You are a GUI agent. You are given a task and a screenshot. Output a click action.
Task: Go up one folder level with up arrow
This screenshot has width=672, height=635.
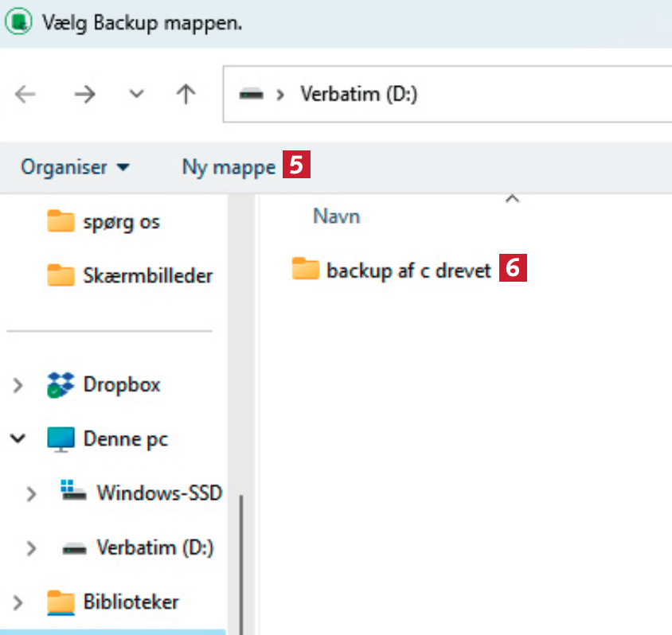pyautogui.click(x=186, y=95)
